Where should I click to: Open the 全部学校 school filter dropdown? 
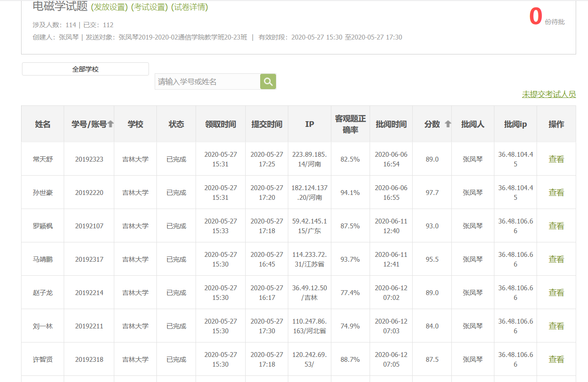pyautogui.click(x=85, y=69)
